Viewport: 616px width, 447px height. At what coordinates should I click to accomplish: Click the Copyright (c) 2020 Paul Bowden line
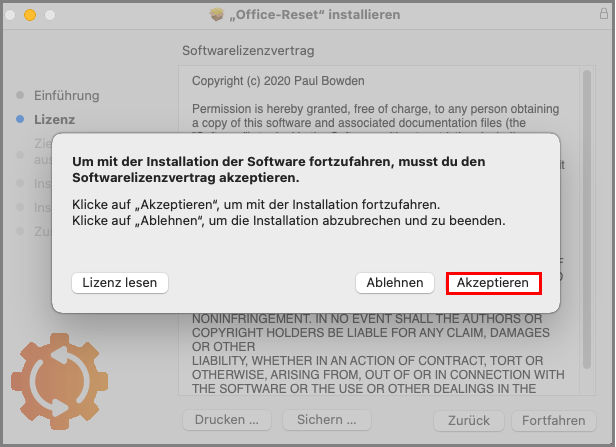278,81
